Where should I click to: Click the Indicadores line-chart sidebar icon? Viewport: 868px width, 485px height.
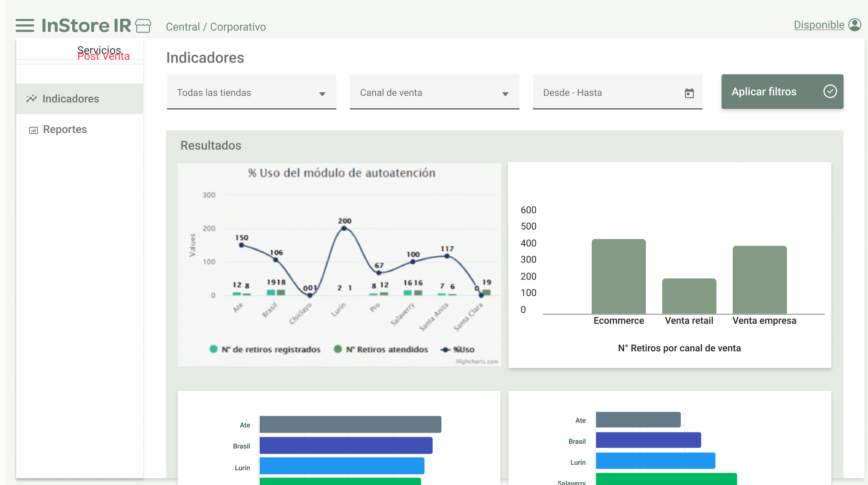pyautogui.click(x=31, y=98)
